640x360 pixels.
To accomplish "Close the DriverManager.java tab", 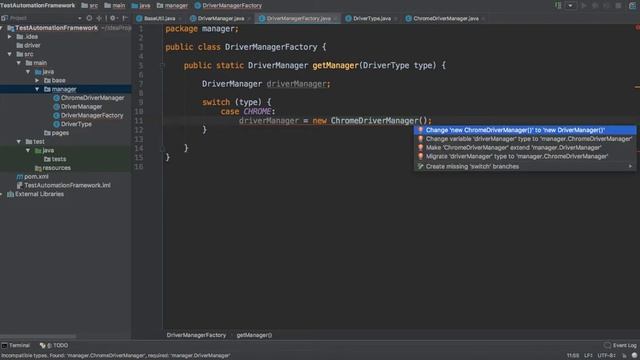I will point(249,19).
